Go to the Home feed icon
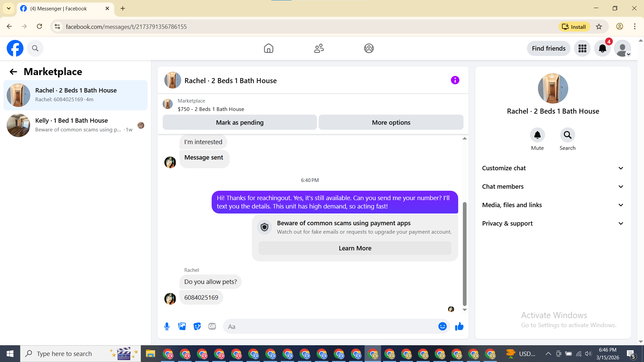644x362 pixels. (269, 48)
